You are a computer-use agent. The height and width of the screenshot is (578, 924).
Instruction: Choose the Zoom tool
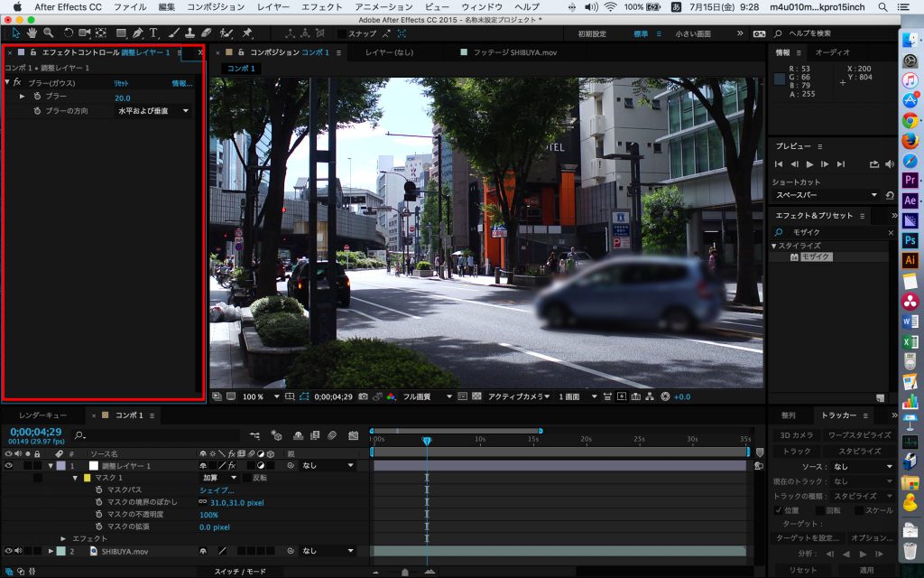(47, 34)
